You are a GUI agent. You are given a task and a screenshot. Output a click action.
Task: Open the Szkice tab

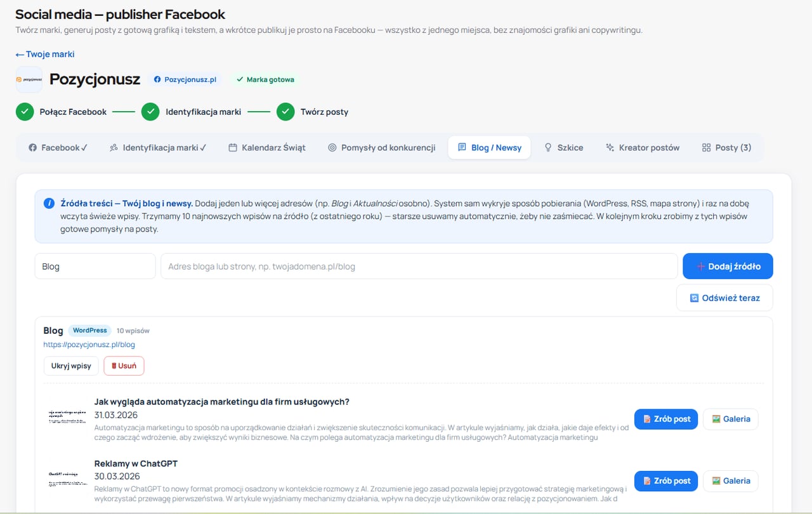pos(564,147)
